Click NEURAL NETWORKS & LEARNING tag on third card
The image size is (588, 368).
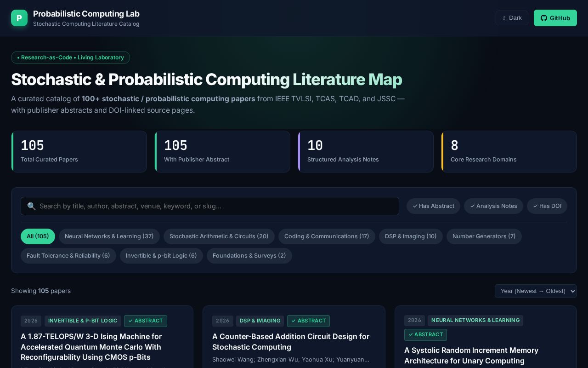pyautogui.click(x=475, y=321)
